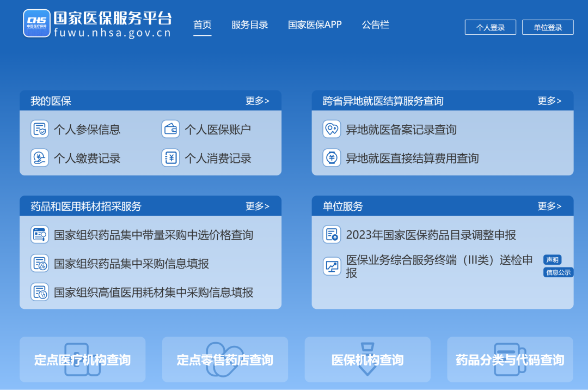The width and height of the screenshot is (588, 390).
Task: Open the 2023年国家医保药品目录调整申报 link
Action: (431, 235)
